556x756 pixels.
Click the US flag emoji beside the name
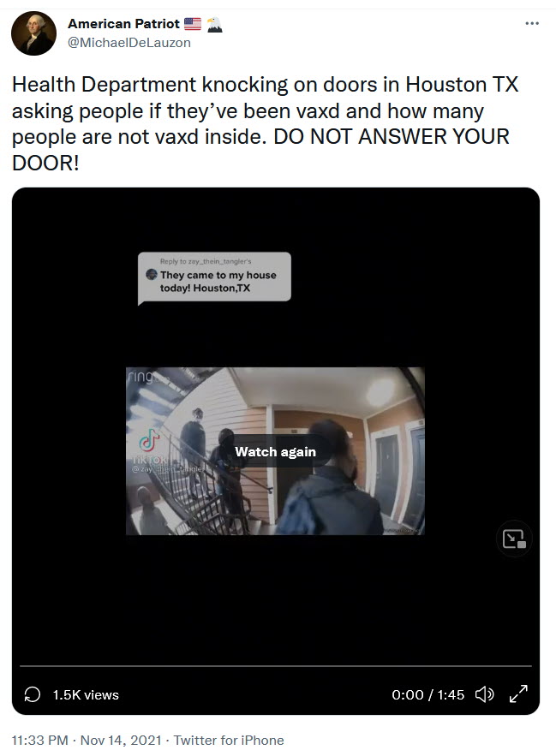(x=193, y=24)
